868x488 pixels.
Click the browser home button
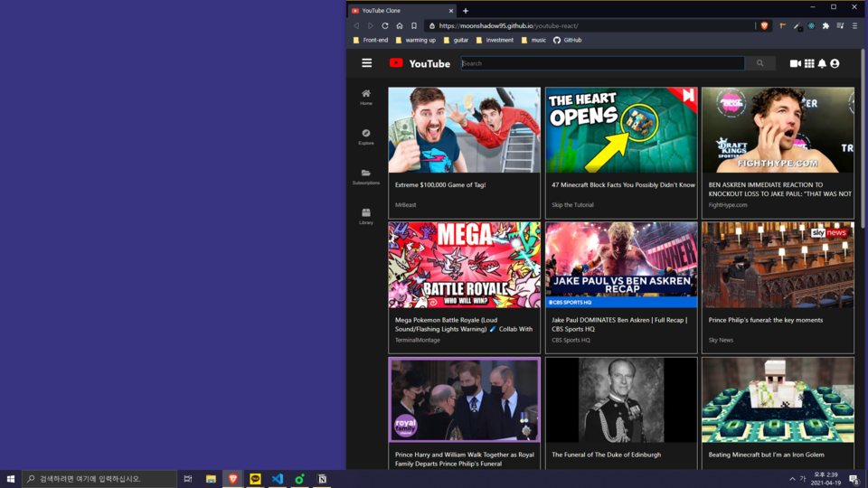click(x=400, y=25)
